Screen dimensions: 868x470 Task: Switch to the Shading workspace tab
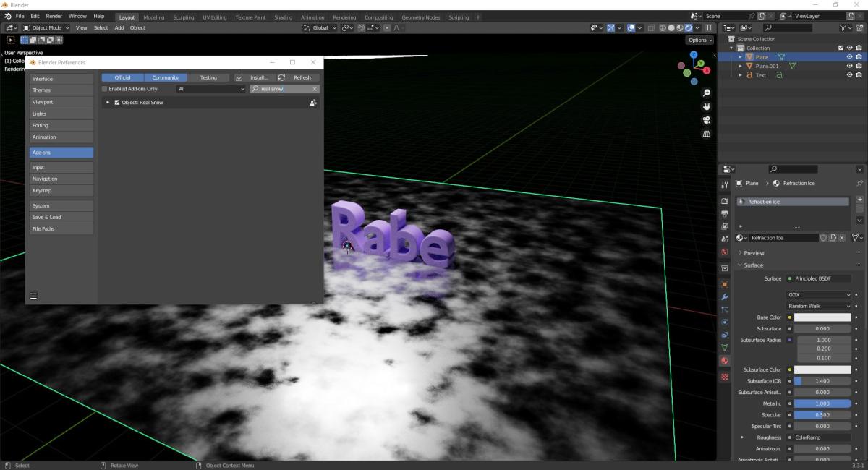[x=284, y=17]
